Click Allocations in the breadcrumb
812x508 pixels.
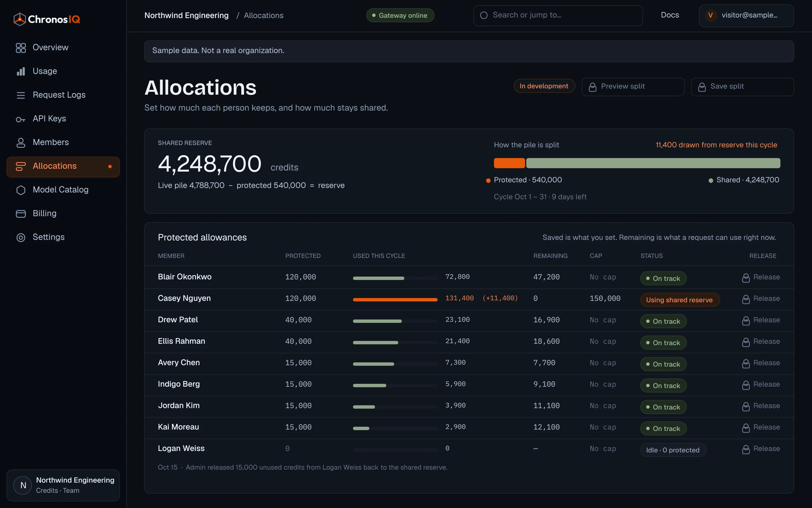coord(264,16)
